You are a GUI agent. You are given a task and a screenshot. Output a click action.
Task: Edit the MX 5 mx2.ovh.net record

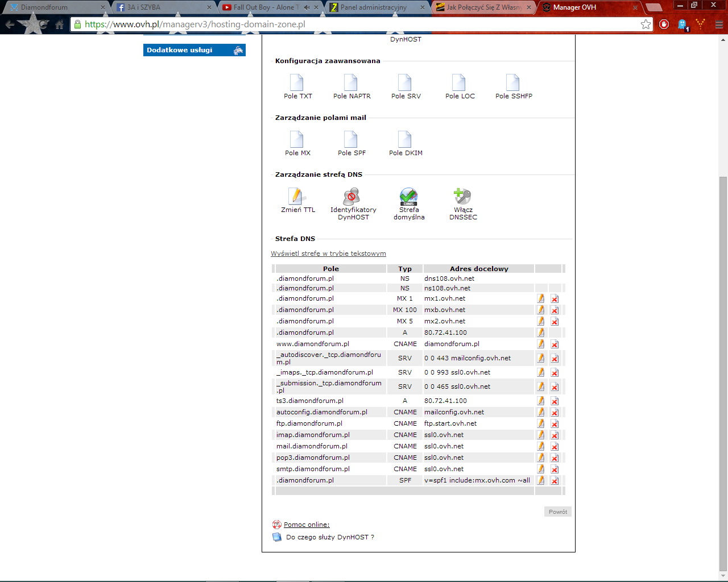pyautogui.click(x=541, y=321)
